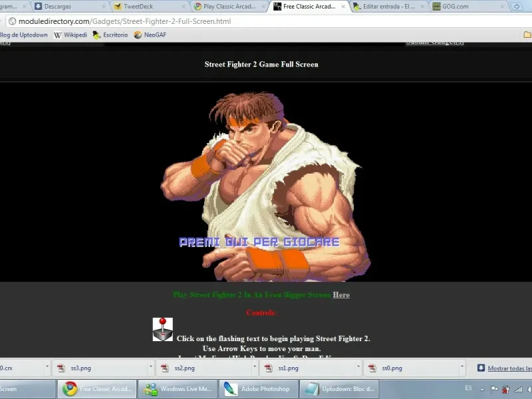
Task: Click the Street Fighter 2 Game Full Screen heading
Action: tap(261, 65)
